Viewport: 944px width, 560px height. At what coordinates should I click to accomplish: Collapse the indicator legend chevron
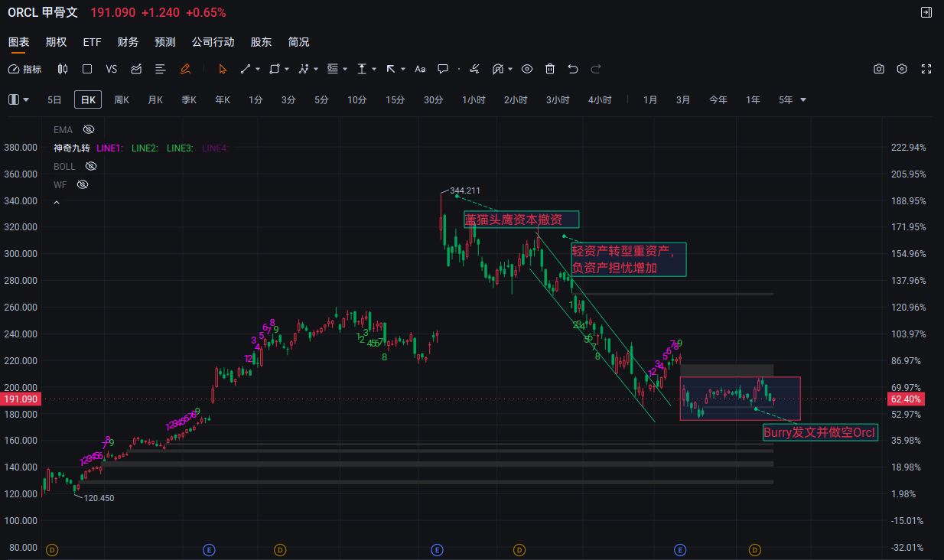(x=56, y=203)
